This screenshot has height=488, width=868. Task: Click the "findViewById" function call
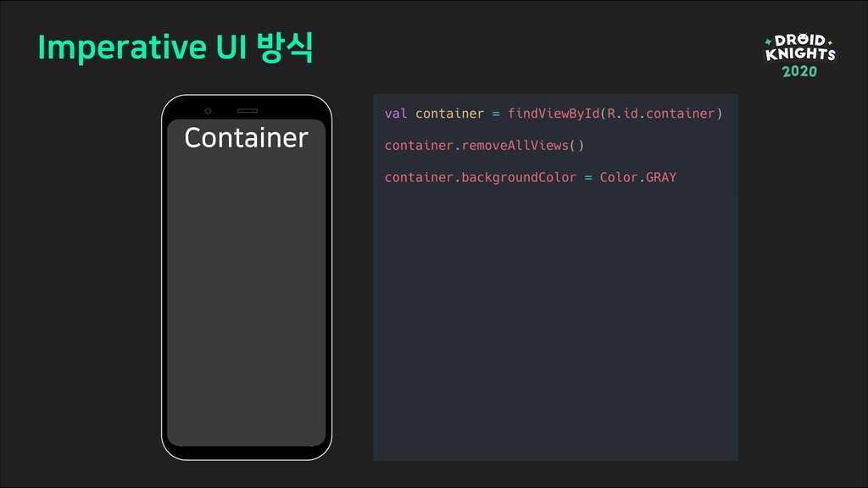553,114
